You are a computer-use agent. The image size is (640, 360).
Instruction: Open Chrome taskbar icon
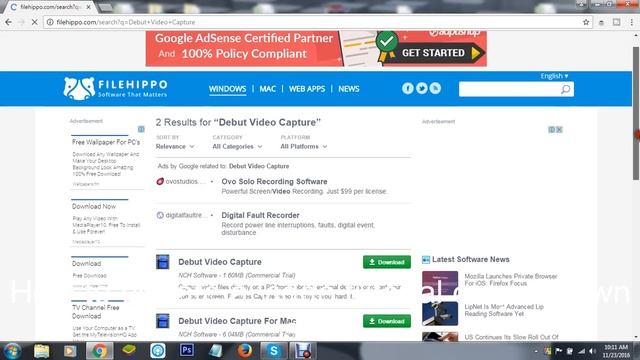99,351
